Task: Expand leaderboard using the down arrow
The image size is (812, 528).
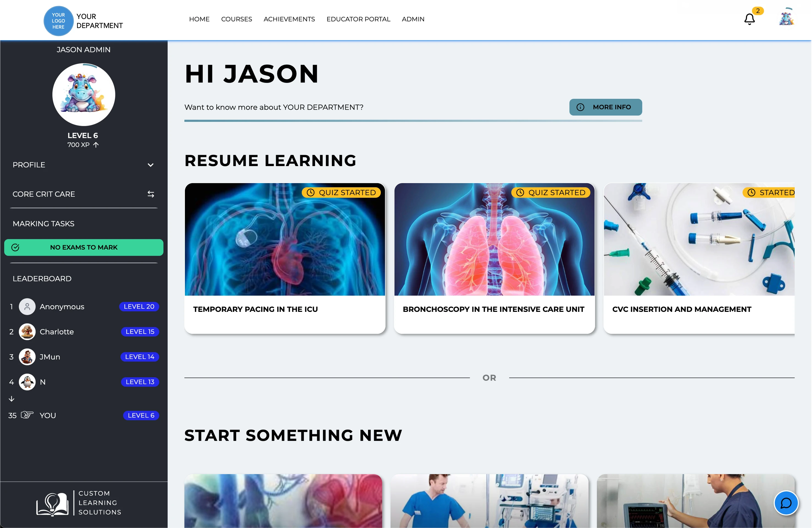Action: coord(12,399)
